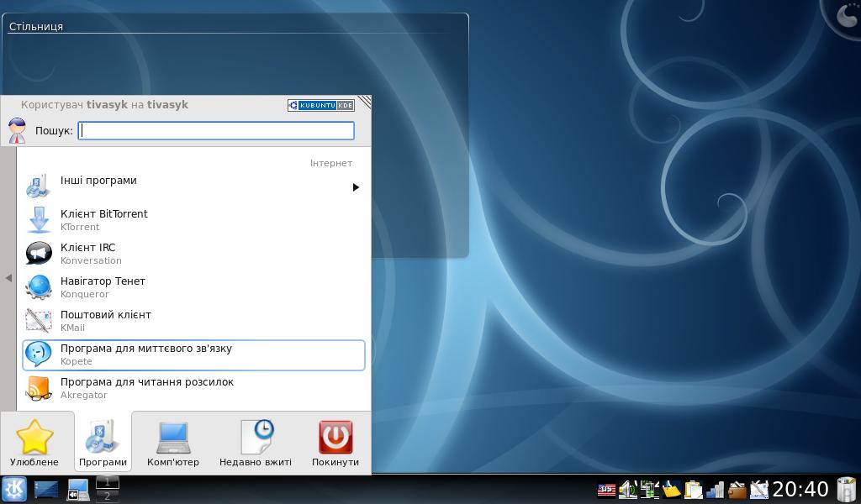Click the Kopete smiley bubble icon
This screenshot has height=504, width=861.
39,354
